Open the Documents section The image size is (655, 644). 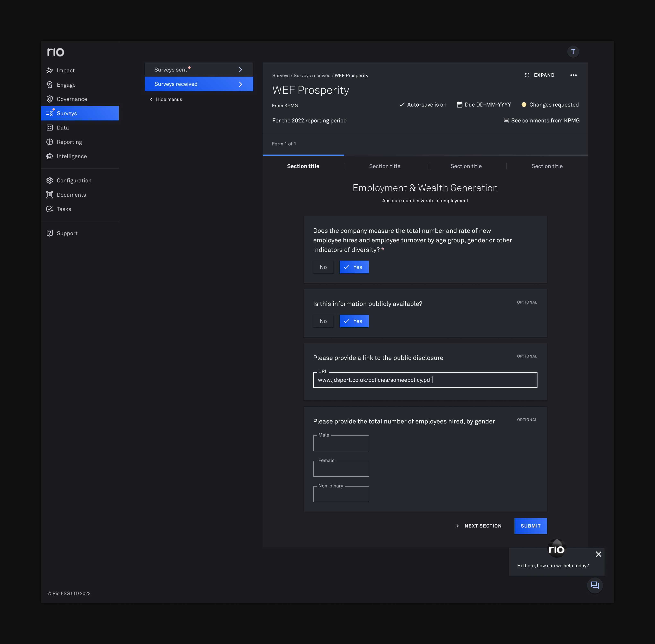80,195
